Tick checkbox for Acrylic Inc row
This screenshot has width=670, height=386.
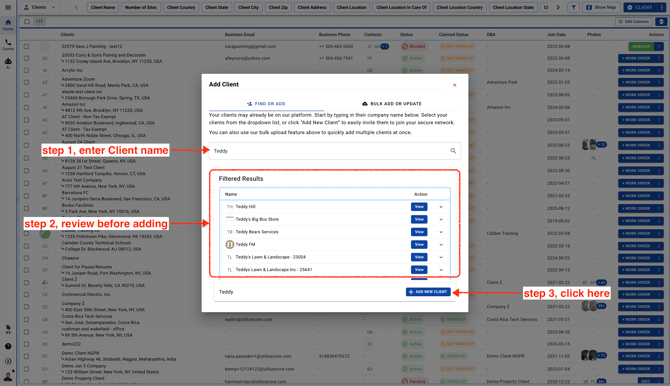point(26,70)
